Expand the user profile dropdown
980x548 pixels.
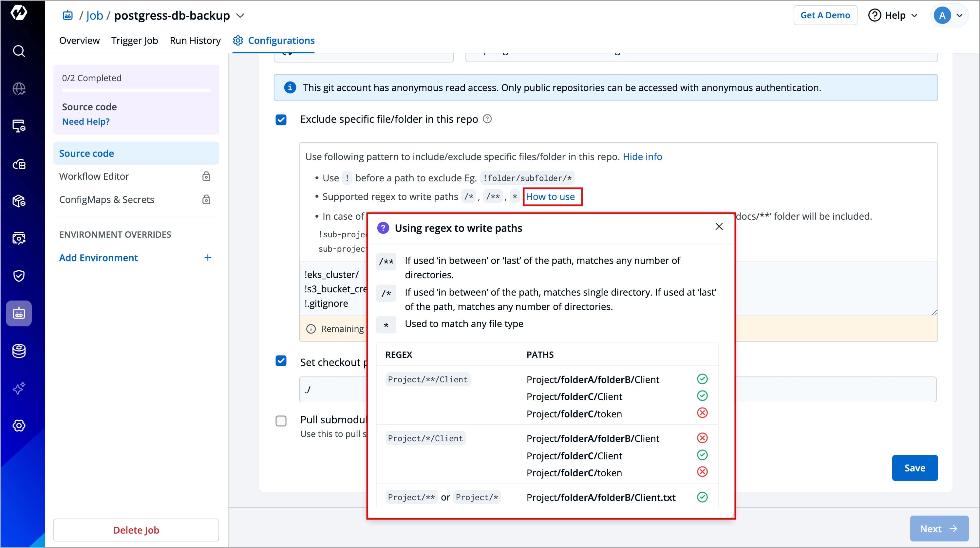(x=959, y=15)
